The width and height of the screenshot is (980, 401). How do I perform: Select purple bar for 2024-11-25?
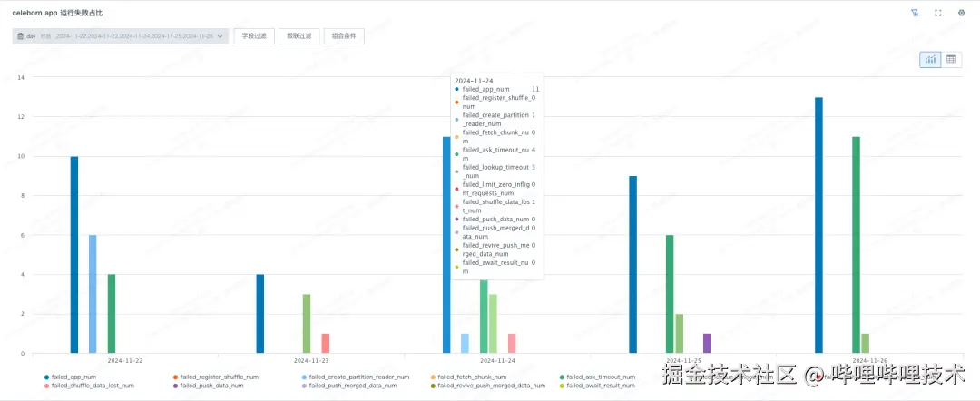pos(707,344)
